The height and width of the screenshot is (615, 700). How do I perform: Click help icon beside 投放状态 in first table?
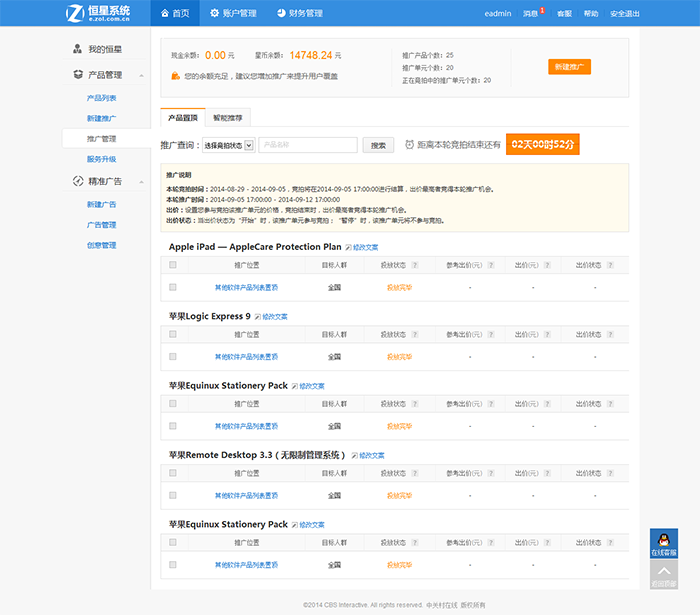(414, 265)
